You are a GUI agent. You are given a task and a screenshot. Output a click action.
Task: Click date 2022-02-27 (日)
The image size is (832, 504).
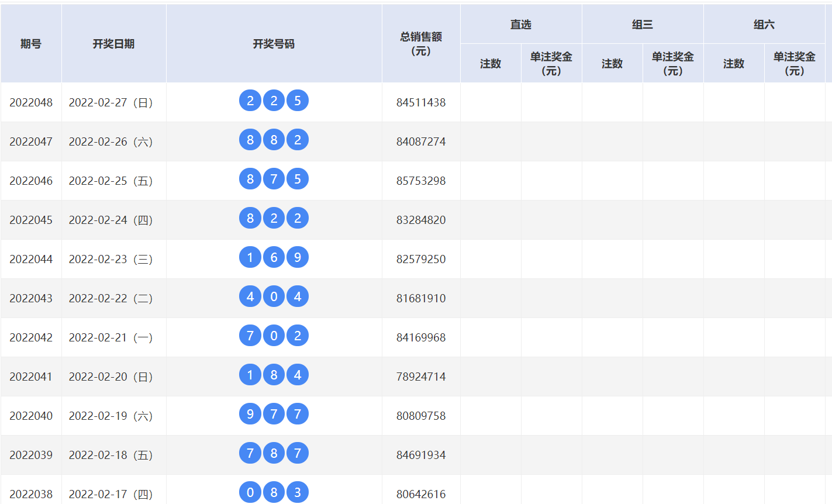pyautogui.click(x=111, y=102)
